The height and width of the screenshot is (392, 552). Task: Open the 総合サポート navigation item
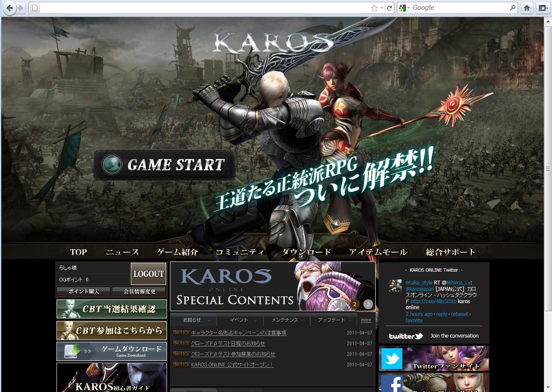tap(450, 252)
